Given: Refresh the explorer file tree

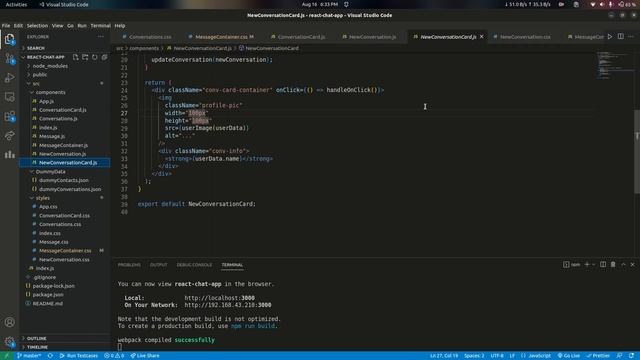Looking at the screenshot, I should click(95, 57).
